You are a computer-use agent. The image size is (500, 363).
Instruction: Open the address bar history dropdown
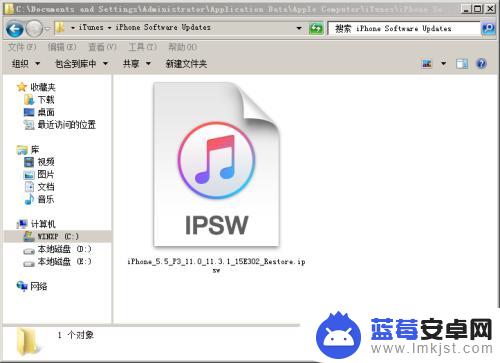pos(299,28)
